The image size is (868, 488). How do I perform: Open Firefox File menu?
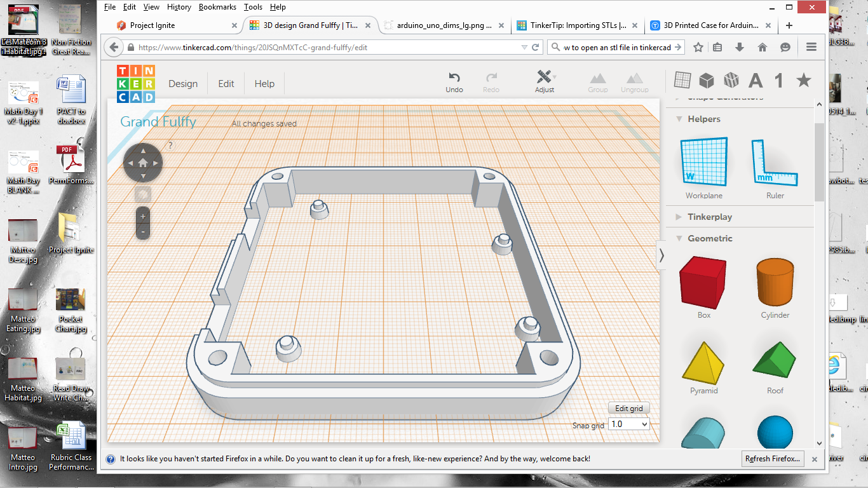(110, 7)
